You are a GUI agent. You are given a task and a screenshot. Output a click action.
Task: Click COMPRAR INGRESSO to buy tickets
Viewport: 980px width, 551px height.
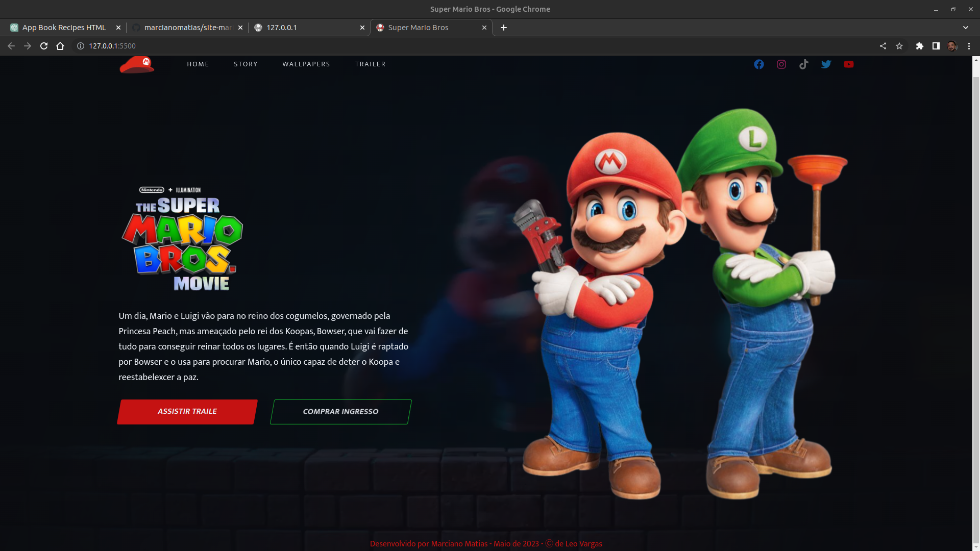point(340,411)
